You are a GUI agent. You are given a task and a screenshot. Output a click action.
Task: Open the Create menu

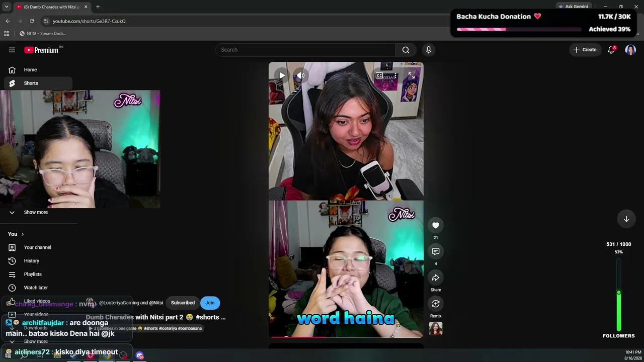coord(585,50)
